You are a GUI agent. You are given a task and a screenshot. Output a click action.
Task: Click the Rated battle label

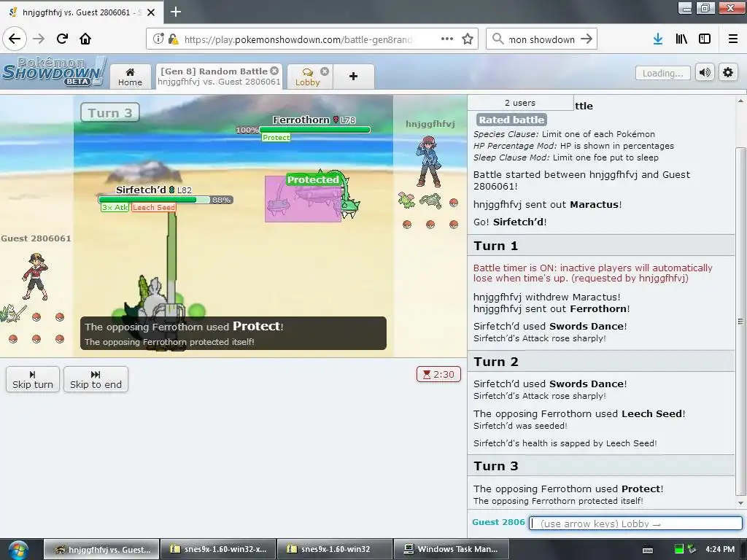pos(511,120)
